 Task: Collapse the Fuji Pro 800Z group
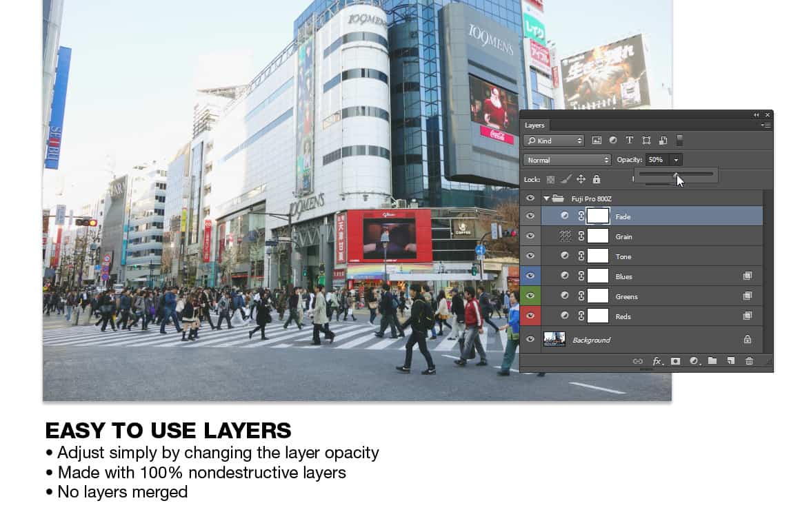546,198
